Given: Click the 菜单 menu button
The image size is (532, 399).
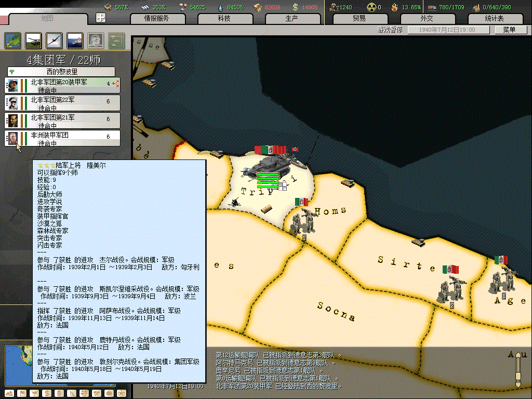Looking at the screenshot, I should click(508, 30).
